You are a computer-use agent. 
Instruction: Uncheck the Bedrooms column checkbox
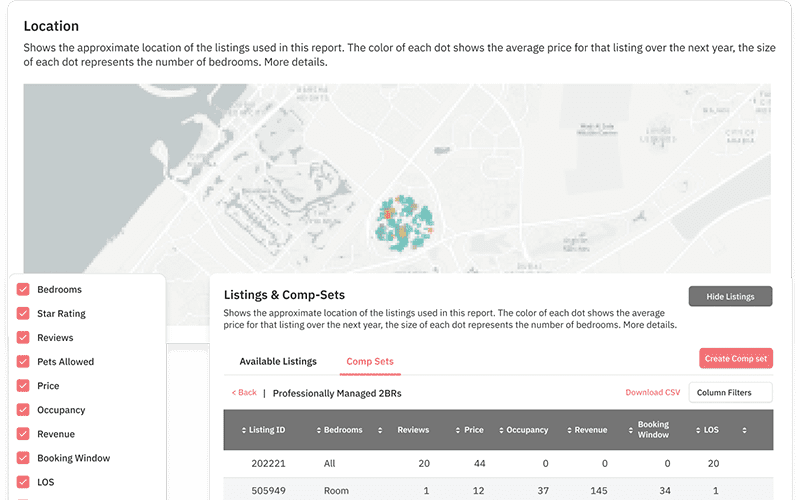click(x=23, y=290)
